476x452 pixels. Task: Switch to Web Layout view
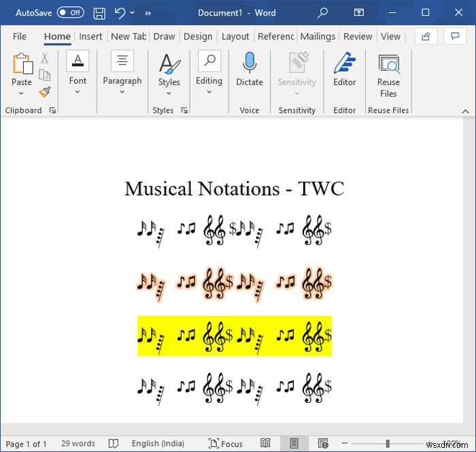coord(323,443)
